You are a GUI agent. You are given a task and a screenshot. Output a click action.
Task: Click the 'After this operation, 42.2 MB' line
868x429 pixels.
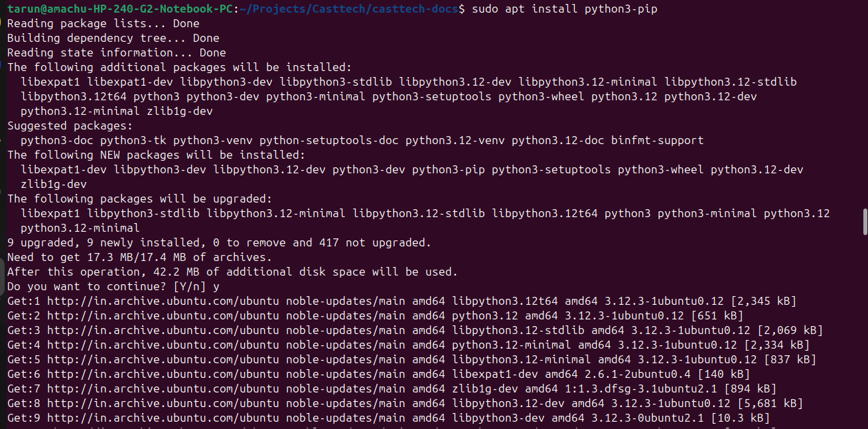tap(232, 272)
